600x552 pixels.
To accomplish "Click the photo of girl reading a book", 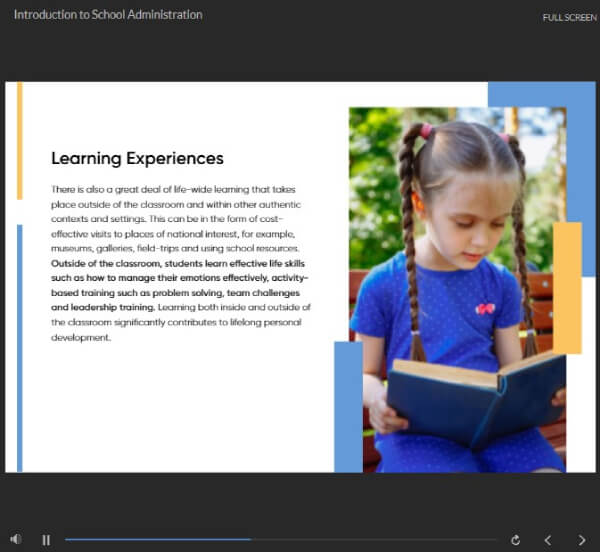I will pyautogui.click(x=458, y=290).
